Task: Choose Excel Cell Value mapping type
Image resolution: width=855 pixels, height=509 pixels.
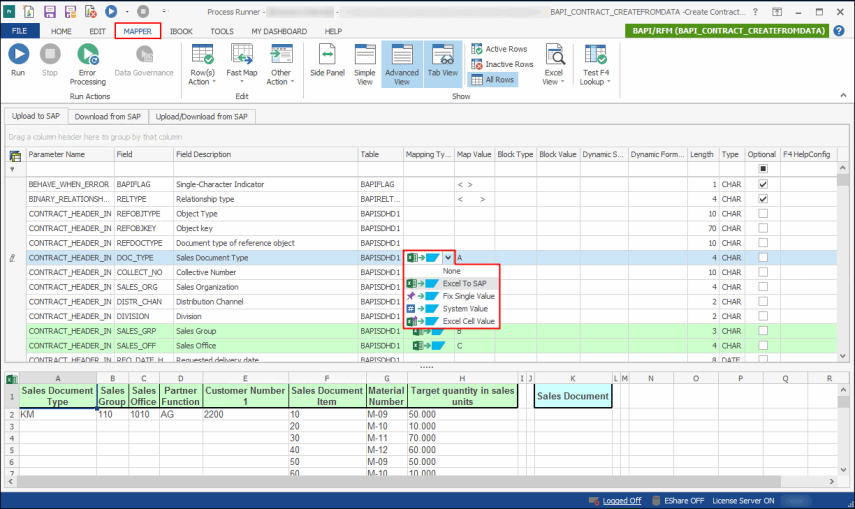Action: (x=451, y=321)
